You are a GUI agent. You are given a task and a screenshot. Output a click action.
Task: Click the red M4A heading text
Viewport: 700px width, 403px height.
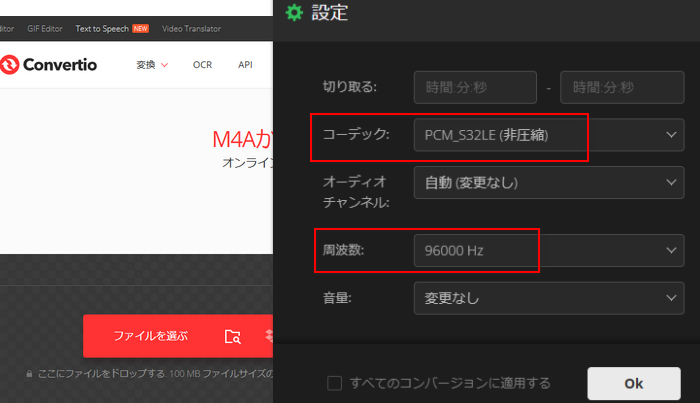click(242, 139)
